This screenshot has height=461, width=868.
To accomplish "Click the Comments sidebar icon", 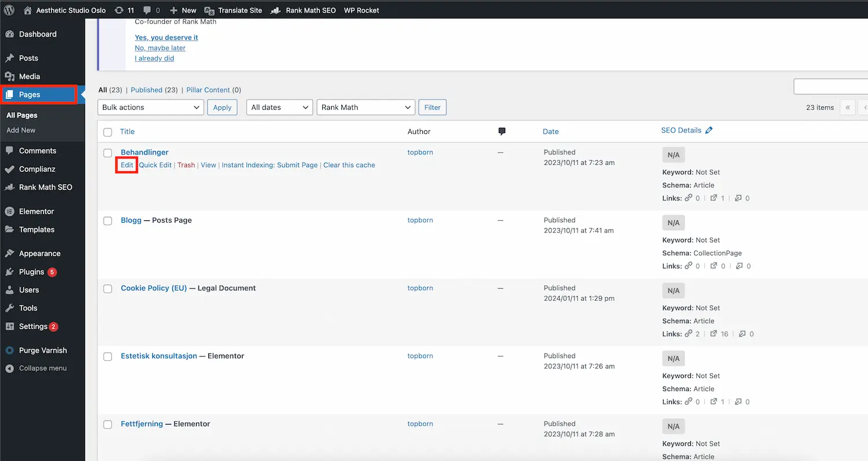I will [x=9, y=150].
